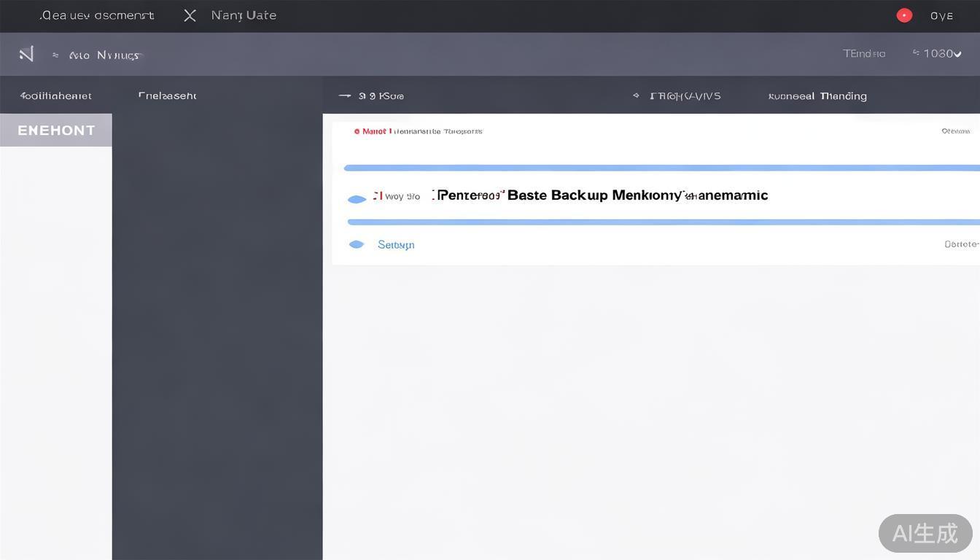The width and height of the screenshot is (980, 560).
Task: Click the diamond icon before TROHAVIVS
Action: pos(636,96)
